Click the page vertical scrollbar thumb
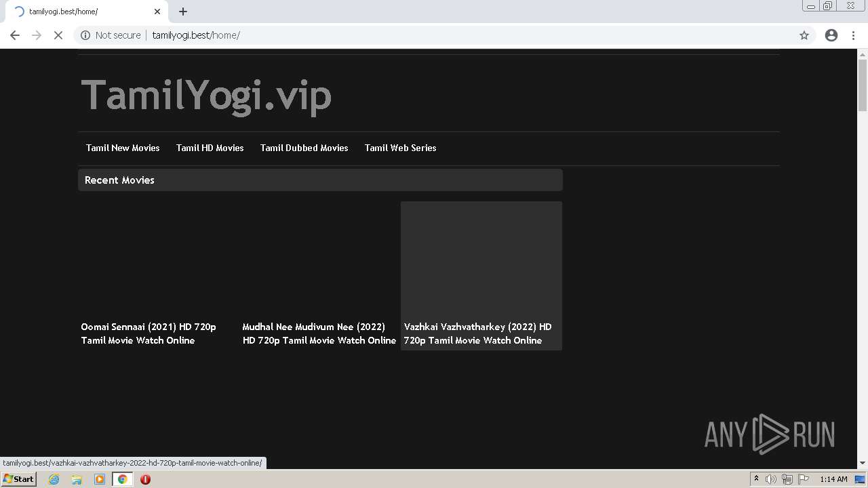This screenshot has height=488, width=868. click(x=863, y=85)
